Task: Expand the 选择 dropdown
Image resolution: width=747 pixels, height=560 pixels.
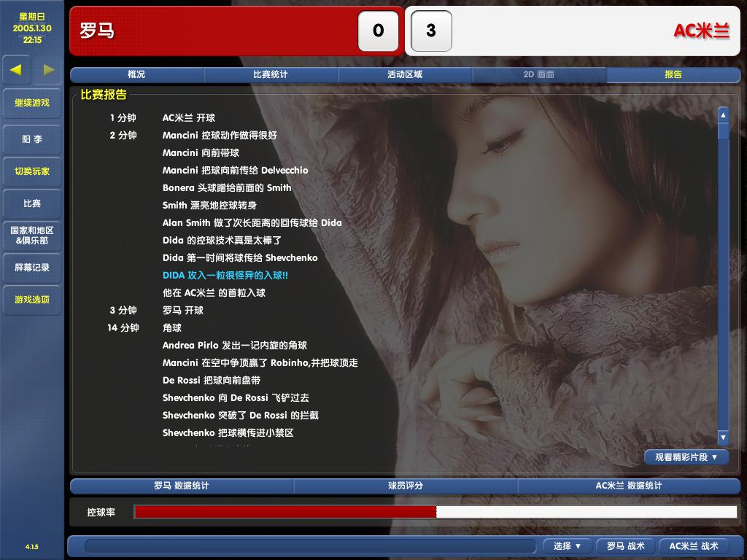Action: (567, 546)
